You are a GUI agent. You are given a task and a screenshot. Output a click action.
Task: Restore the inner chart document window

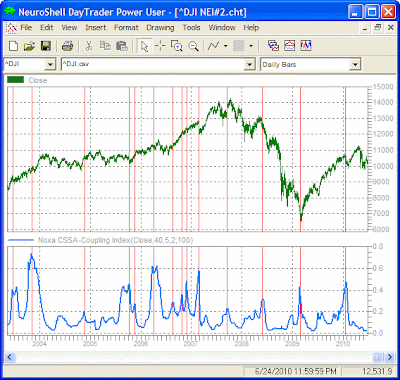click(x=378, y=28)
